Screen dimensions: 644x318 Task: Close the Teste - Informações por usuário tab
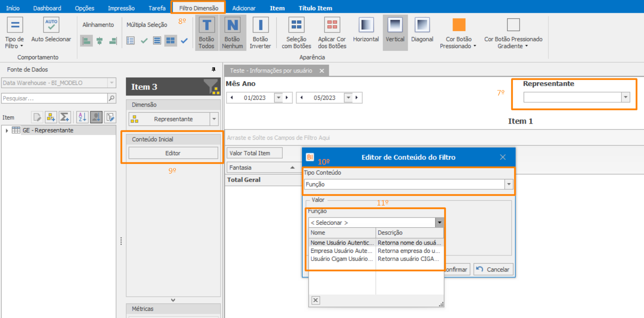pyautogui.click(x=322, y=71)
